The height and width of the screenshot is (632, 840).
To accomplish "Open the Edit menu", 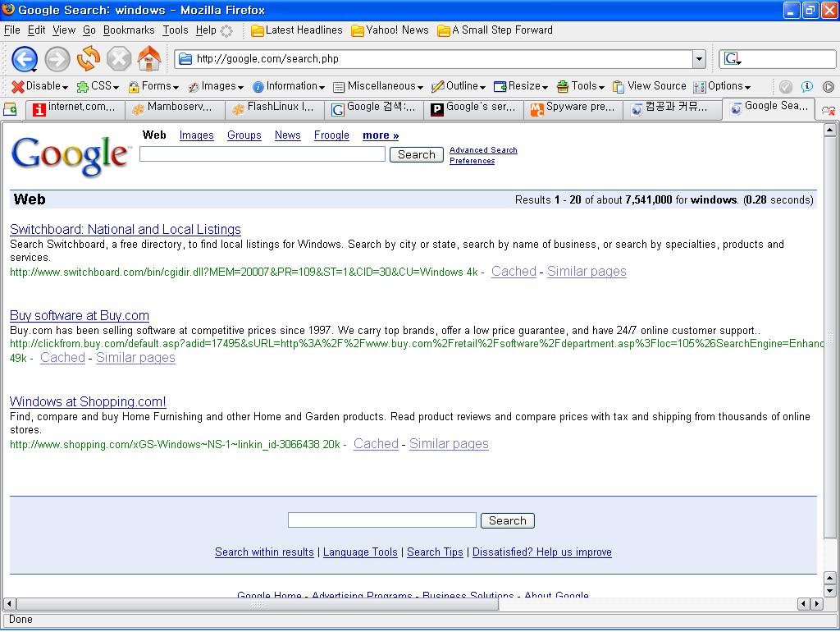I will pyautogui.click(x=36, y=30).
